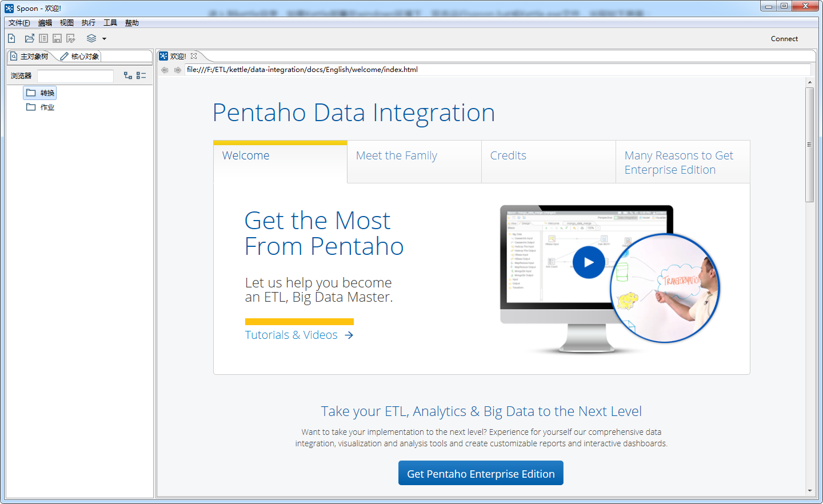Click the perspective layers icon
823x504 pixels.
tap(91, 38)
